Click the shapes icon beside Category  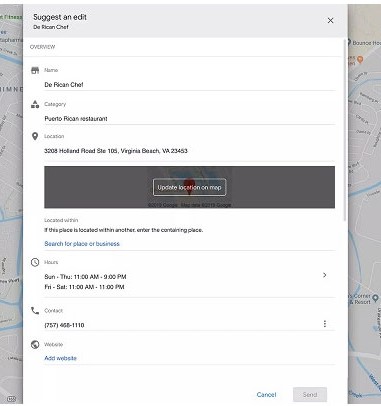[35, 104]
